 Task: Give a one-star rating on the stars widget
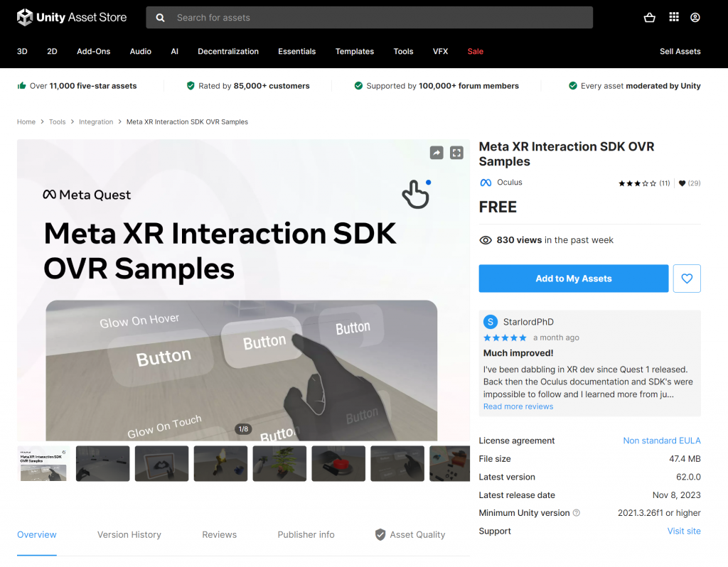click(x=621, y=183)
